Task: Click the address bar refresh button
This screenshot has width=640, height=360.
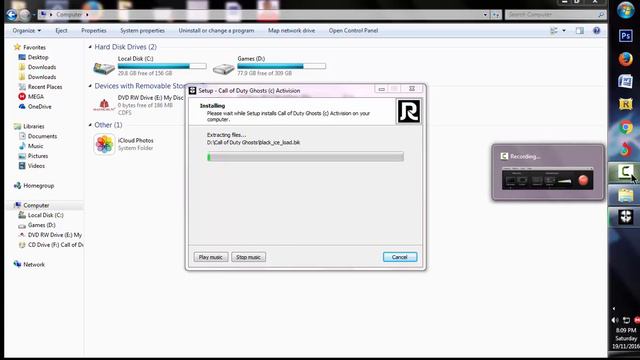Action: pyautogui.click(x=496, y=15)
